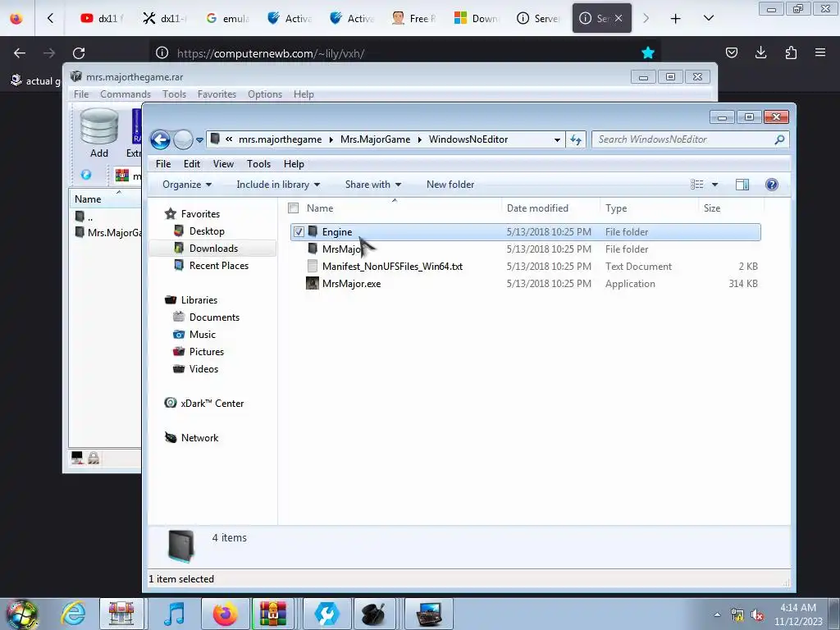Open the Pictures library

tap(206, 351)
